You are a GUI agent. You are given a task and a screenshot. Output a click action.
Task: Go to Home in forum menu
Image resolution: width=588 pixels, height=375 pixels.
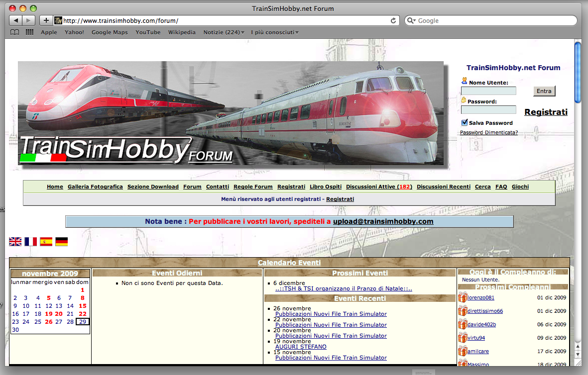point(55,187)
